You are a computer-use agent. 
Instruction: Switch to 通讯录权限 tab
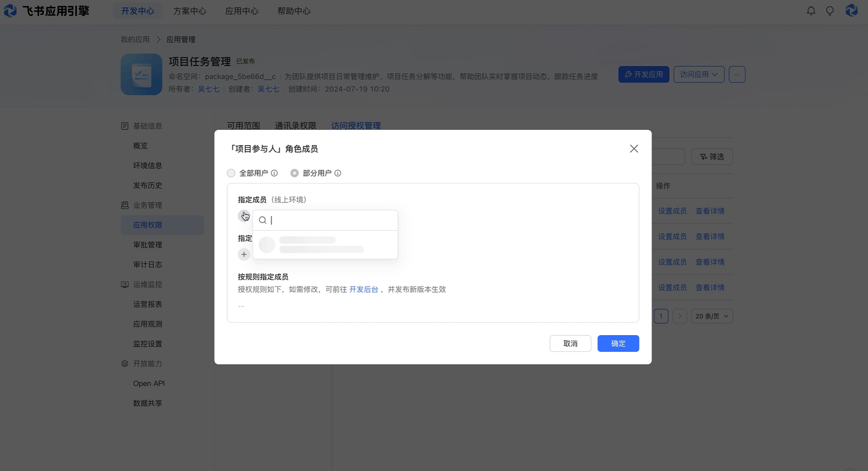pyautogui.click(x=296, y=126)
